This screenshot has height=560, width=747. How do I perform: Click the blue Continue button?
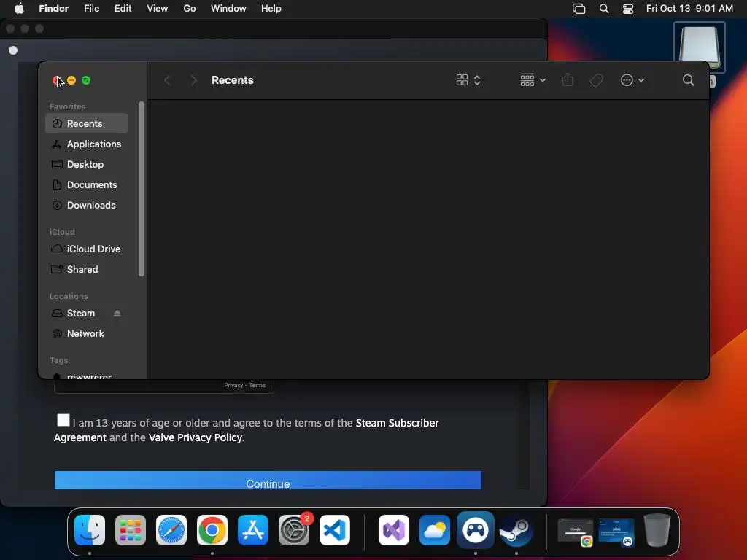coord(268,481)
